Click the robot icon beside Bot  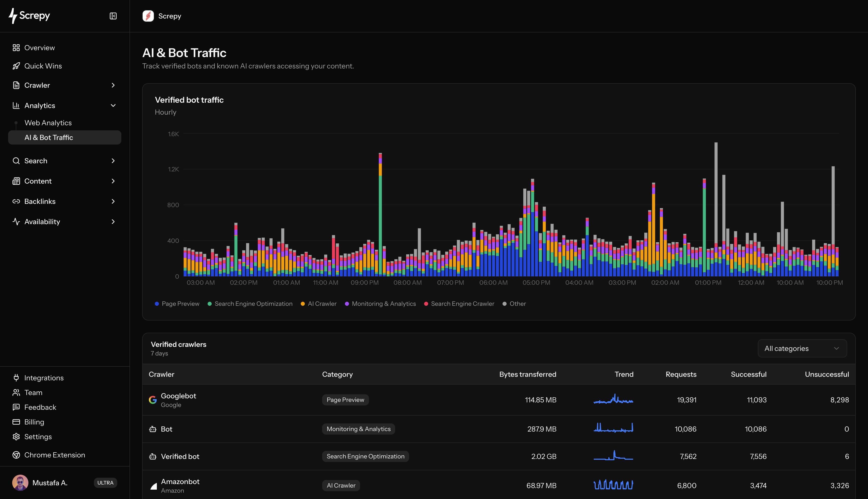pos(153,429)
